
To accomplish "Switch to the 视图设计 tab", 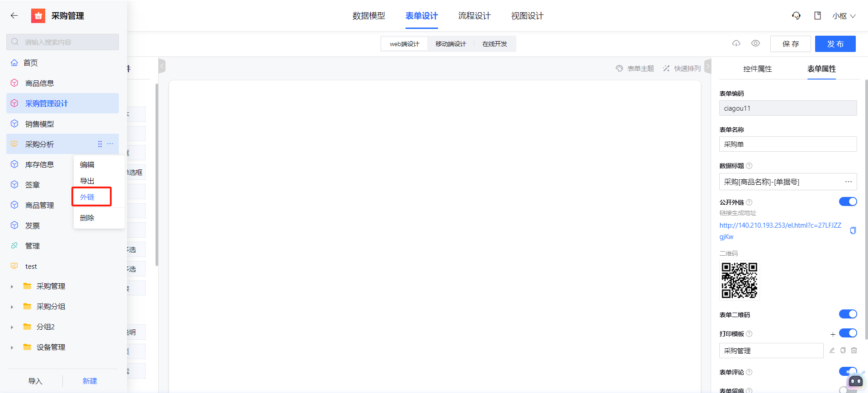I will pyautogui.click(x=527, y=16).
